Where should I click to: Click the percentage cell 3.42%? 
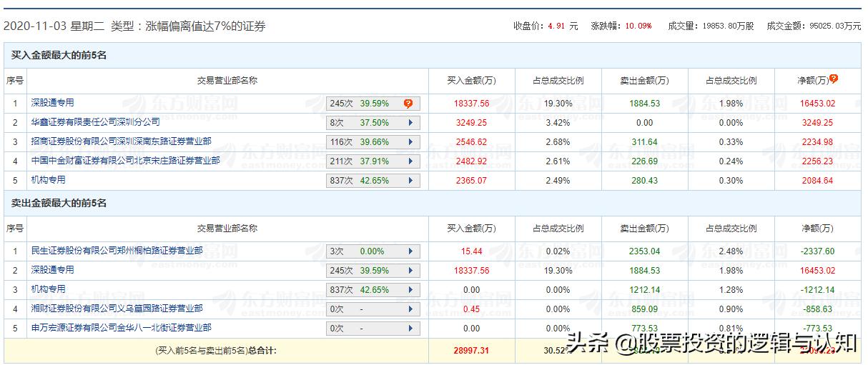558,123
